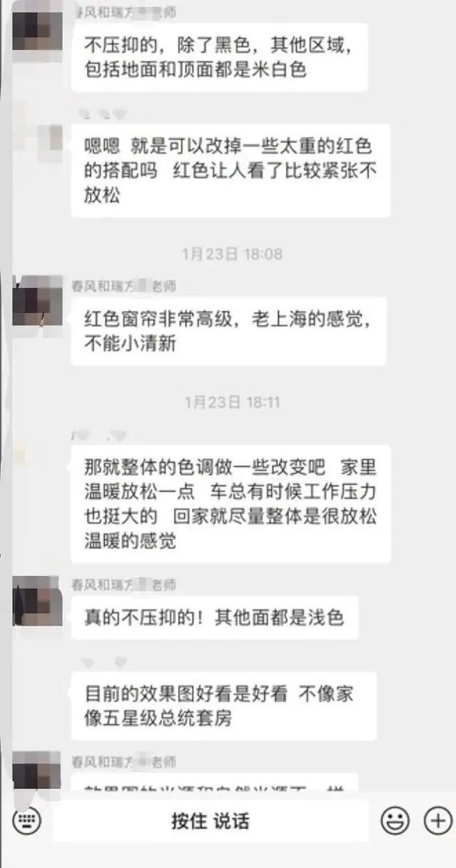The width and height of the screenshot is (456, 868).
Task: Select message 像五星级总统套房 bubble
Action: (x=224, y=706)
